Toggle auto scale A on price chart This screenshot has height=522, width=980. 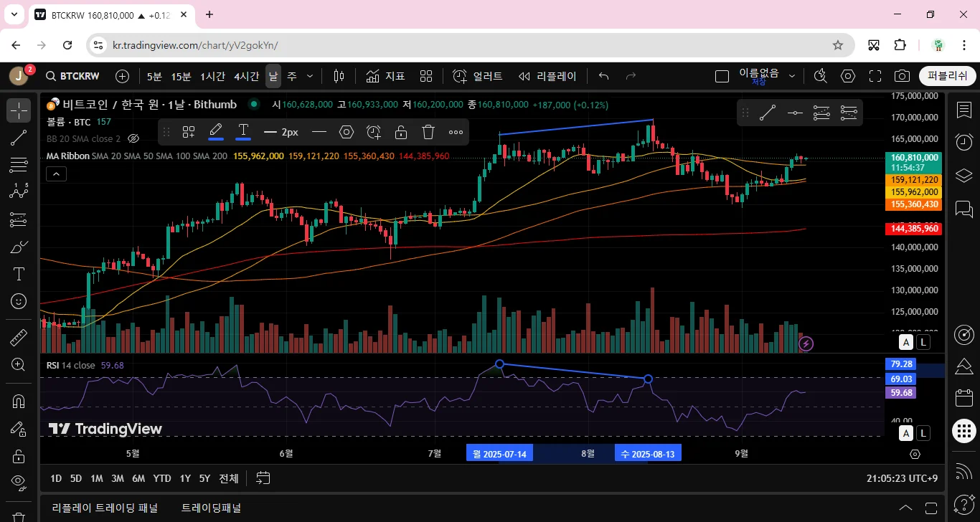[907, 342]
